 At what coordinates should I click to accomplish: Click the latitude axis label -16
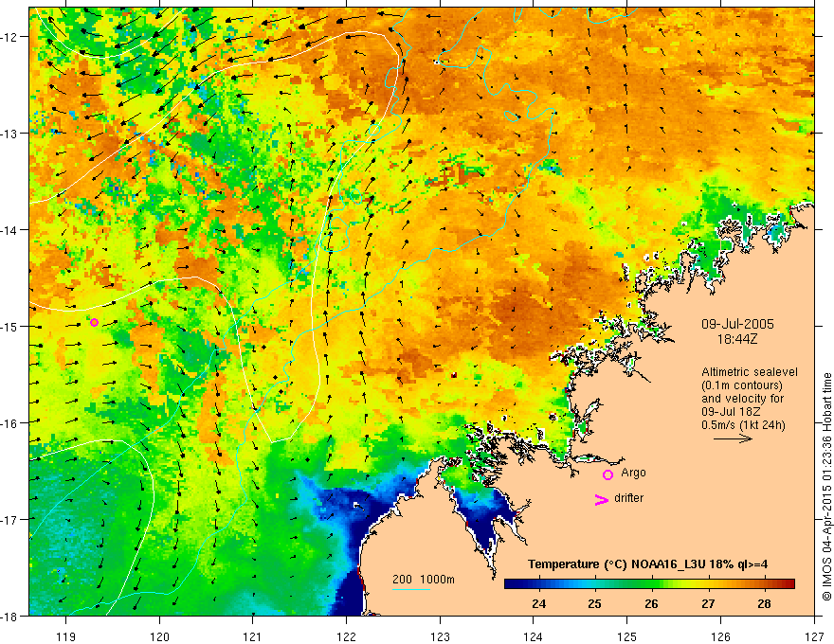9,422
